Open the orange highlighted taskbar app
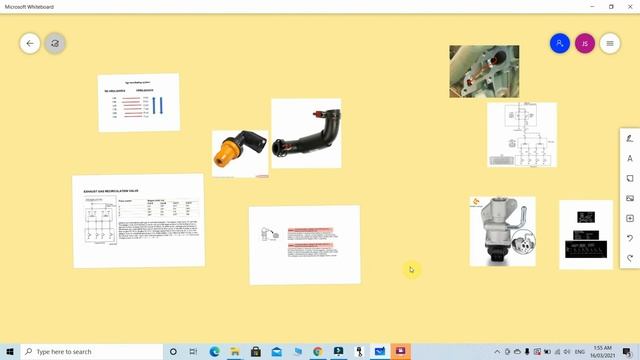 point(400,351)
